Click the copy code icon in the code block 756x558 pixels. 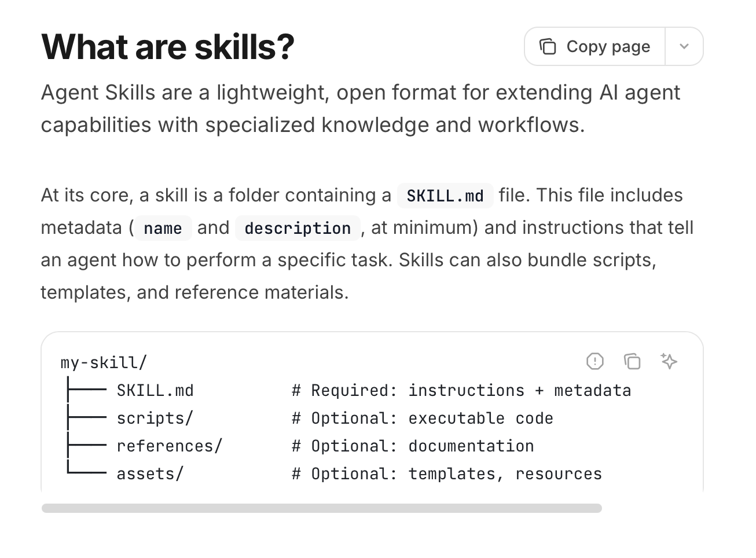632,361
